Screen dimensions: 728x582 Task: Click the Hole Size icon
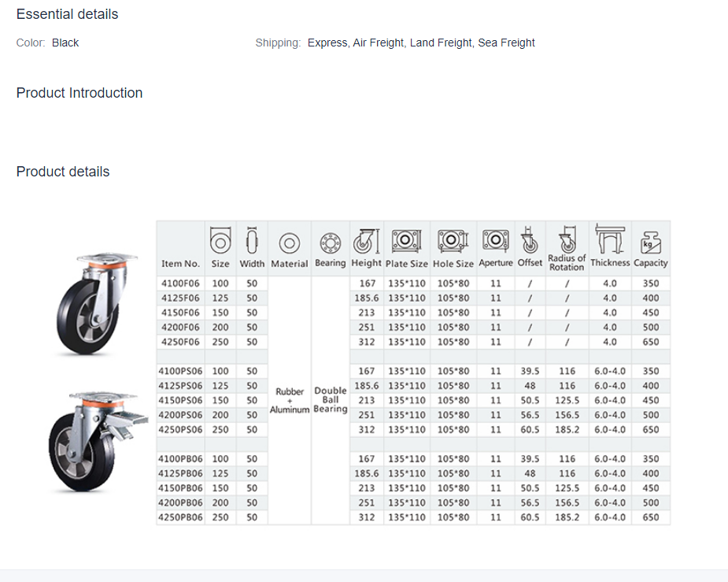[x=453, y=239]
